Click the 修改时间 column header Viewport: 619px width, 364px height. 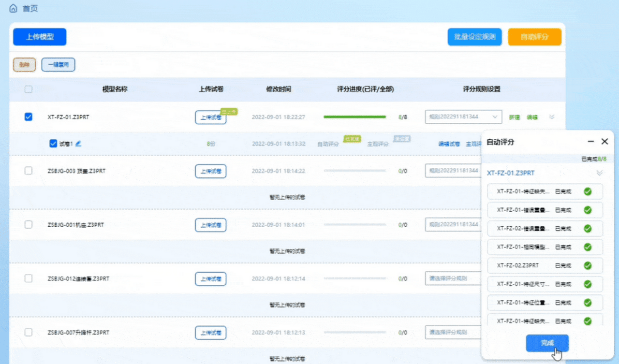pyautogui.click(x=279, y=89)
